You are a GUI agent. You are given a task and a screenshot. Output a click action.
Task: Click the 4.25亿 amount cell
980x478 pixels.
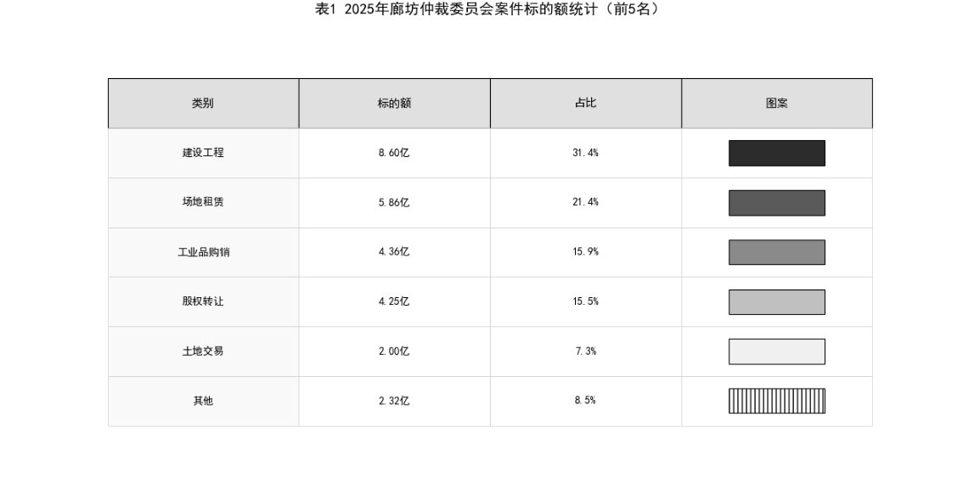pos(394,301)
